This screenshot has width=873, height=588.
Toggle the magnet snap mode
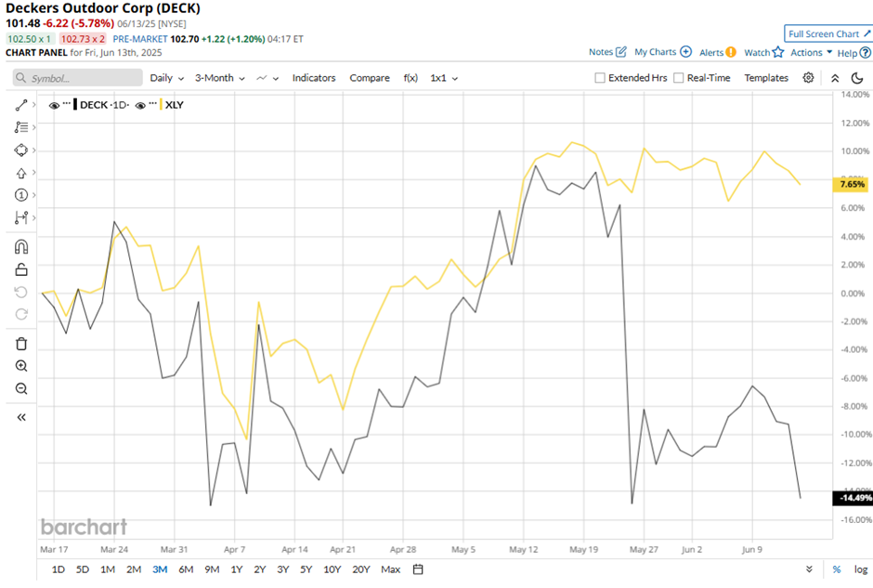pyautogui.click(x=21, y=247)
